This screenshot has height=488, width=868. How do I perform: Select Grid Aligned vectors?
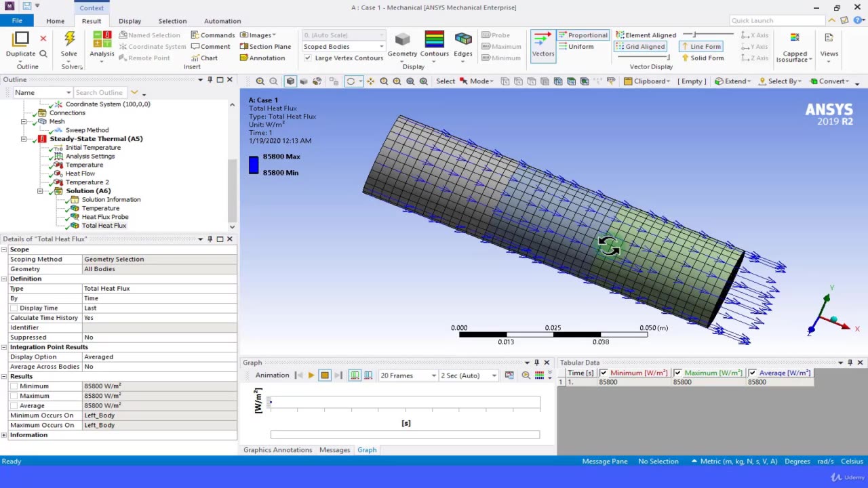click(640, 47)
